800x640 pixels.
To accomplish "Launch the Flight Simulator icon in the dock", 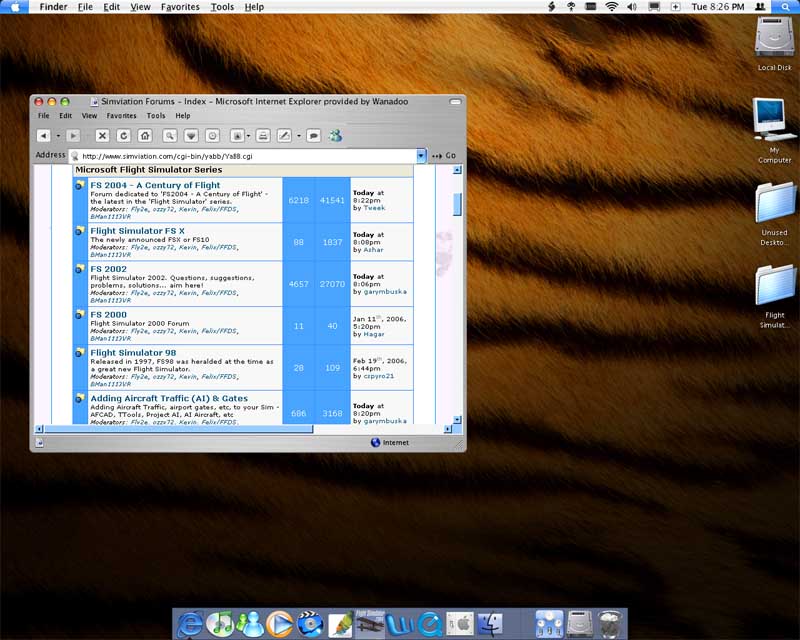I will coord(370,623).
